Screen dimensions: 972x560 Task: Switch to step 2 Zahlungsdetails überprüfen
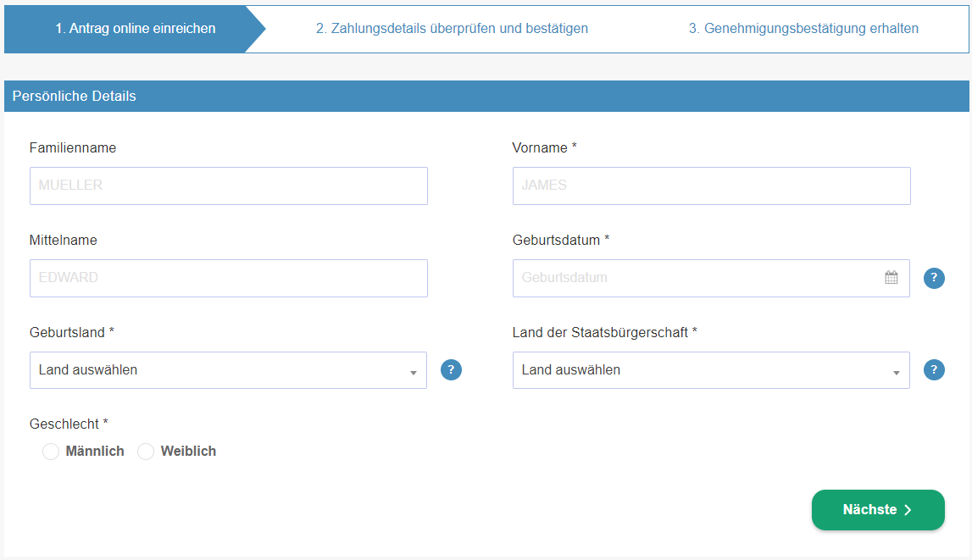(452, 29)
